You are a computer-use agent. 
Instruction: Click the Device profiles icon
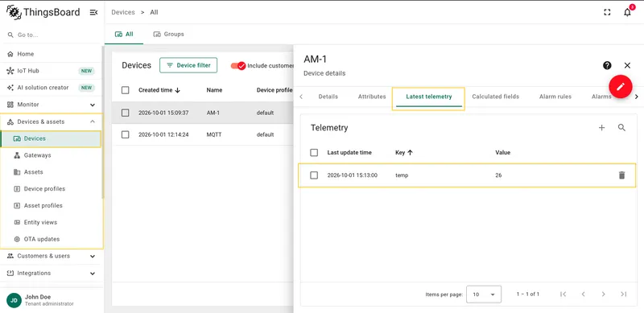pos(17,189)
